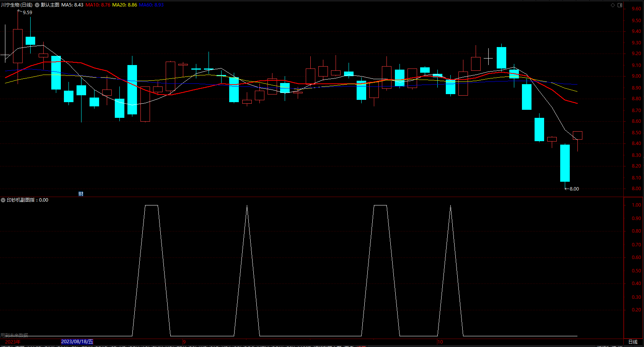Click the 川宁生物 (日线) stock title

point(17,5)
